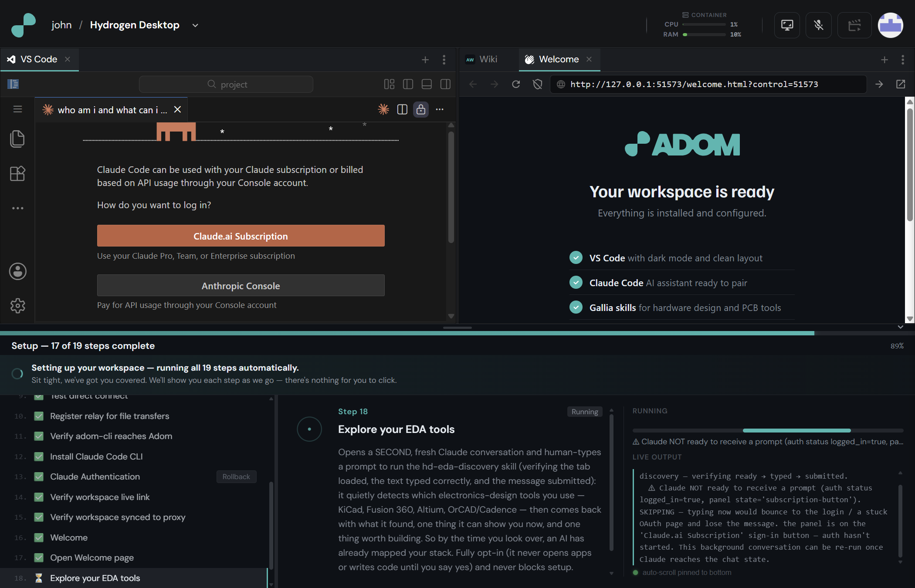The height and width of the screenshot is (588, 915).
Task: Reload the Welcome page
Action: 516,84
